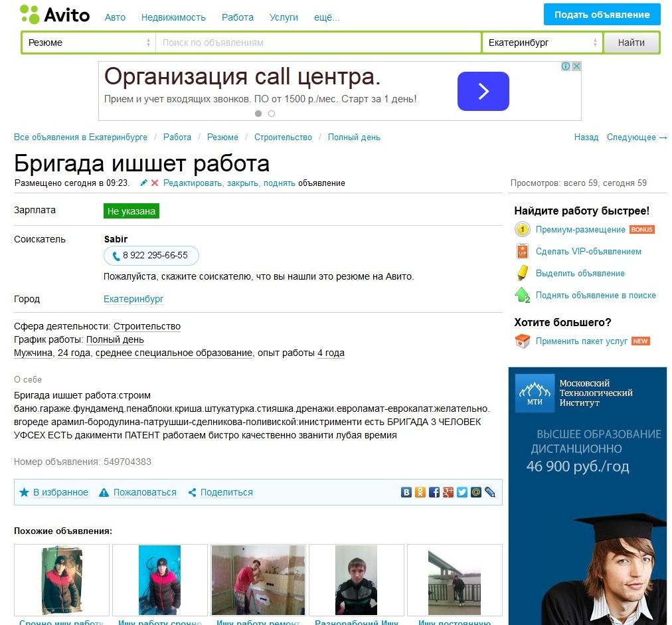Click Выделить объявление link
This screenshot has width=672, height=625.
(580, 273)
